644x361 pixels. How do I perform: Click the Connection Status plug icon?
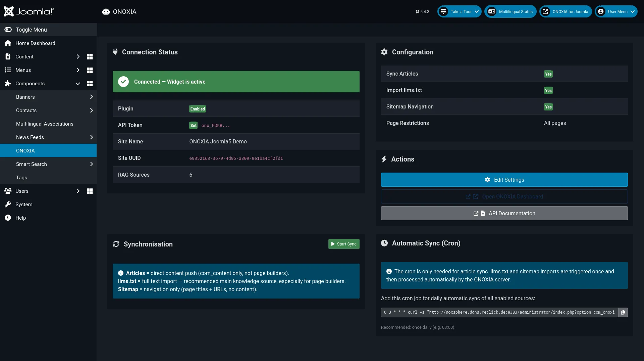coord(115,52)
